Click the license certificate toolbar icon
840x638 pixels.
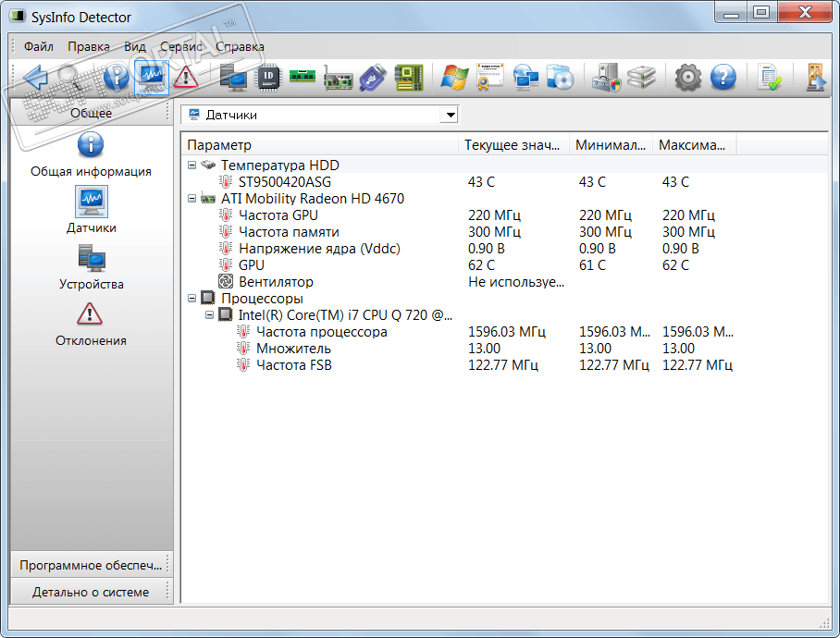click(x=490, y=77)
